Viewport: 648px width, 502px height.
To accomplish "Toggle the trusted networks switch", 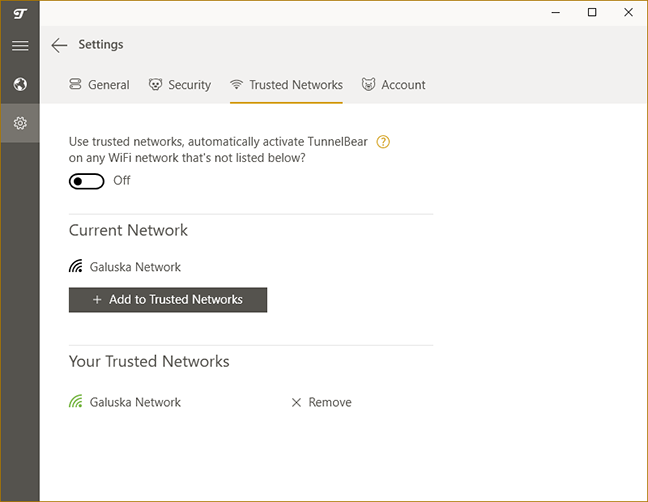I will (86, 181).
